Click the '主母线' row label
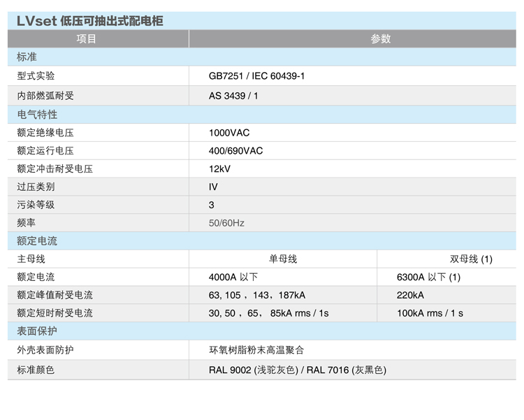 31,259
